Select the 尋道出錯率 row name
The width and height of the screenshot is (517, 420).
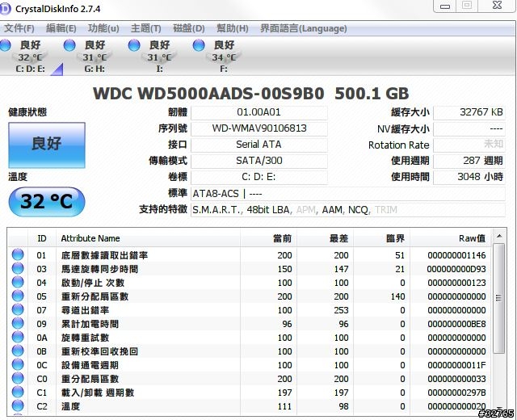85,310
